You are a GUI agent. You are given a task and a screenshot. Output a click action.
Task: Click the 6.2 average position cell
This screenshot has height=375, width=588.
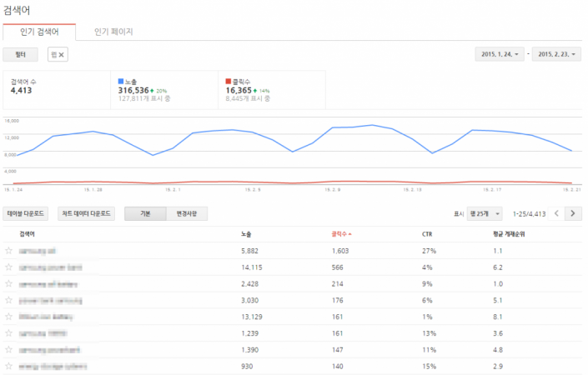(x=498, y=267)
